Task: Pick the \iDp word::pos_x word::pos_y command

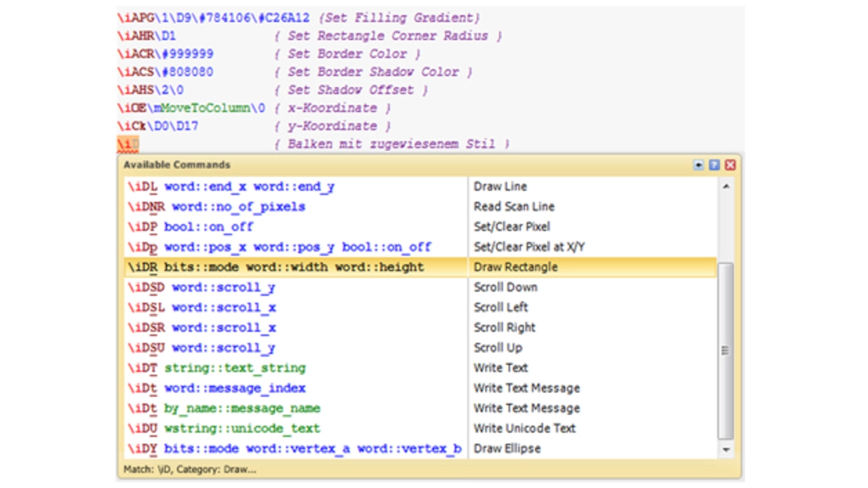Action: pos(279,247)
